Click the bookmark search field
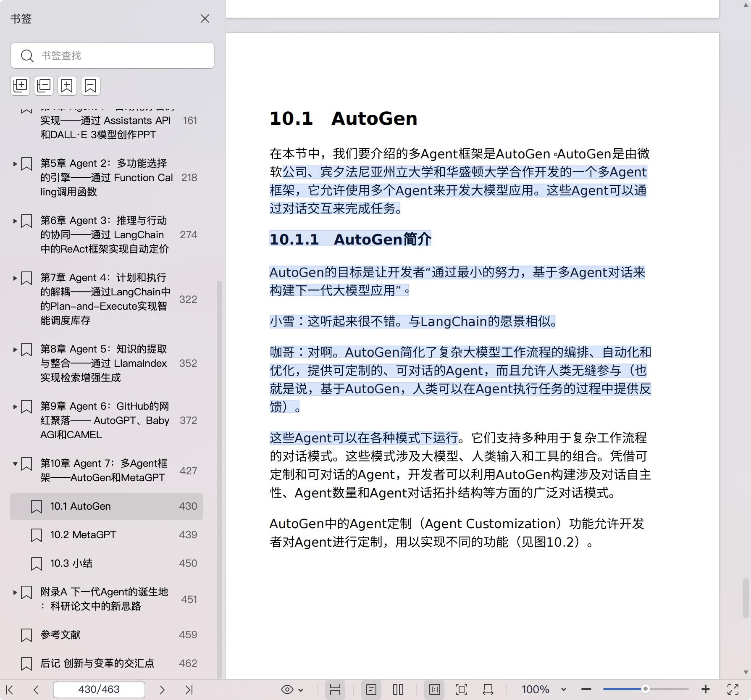Viewport: 751px width, 700px height. point(113,55)
